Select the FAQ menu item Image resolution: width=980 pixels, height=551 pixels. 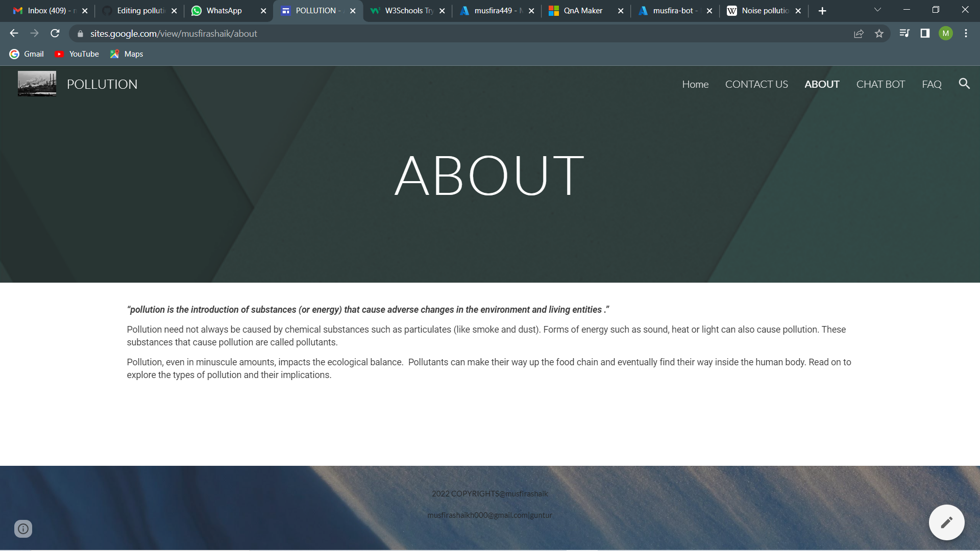pos(932,84)
